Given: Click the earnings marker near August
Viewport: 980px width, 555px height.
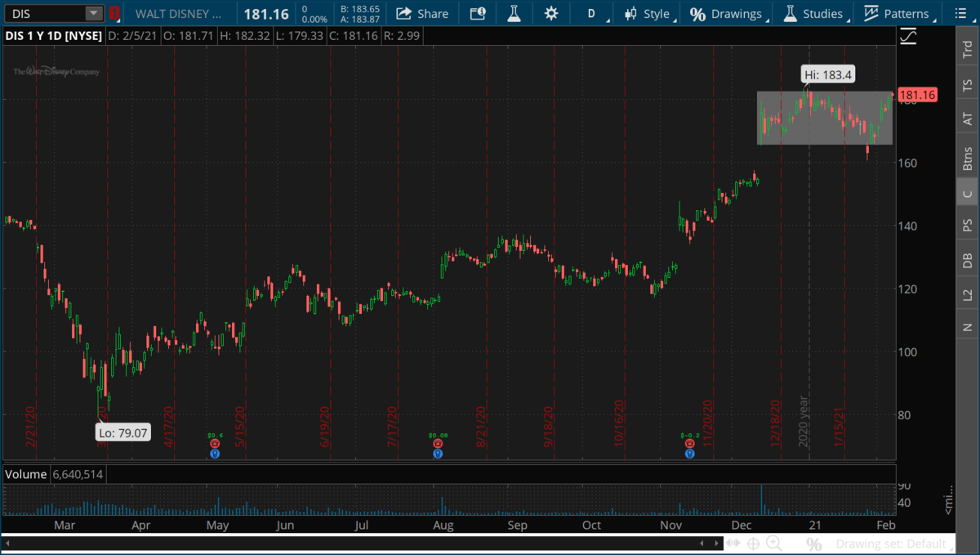Looking at the screenshot, I should tap(439, 443).
